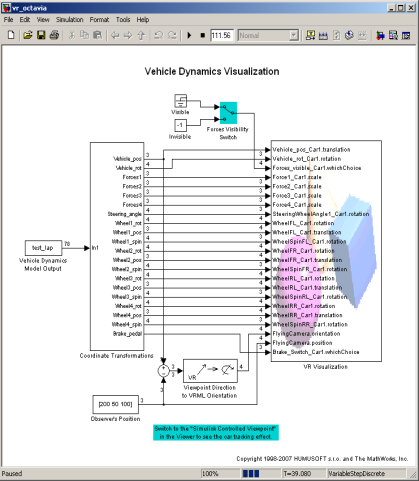
Task: Toggle the Forces Visibility Switch block
Action: 228,113
